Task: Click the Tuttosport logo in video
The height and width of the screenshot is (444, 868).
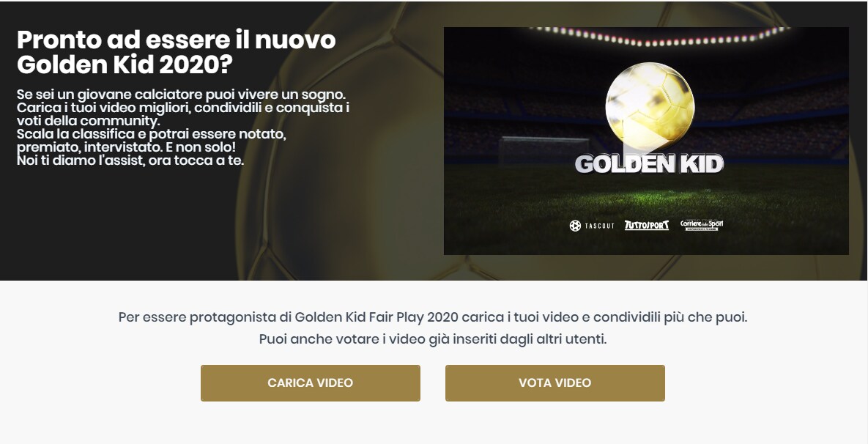Action: pyautogui.click(x=647, y=225)
